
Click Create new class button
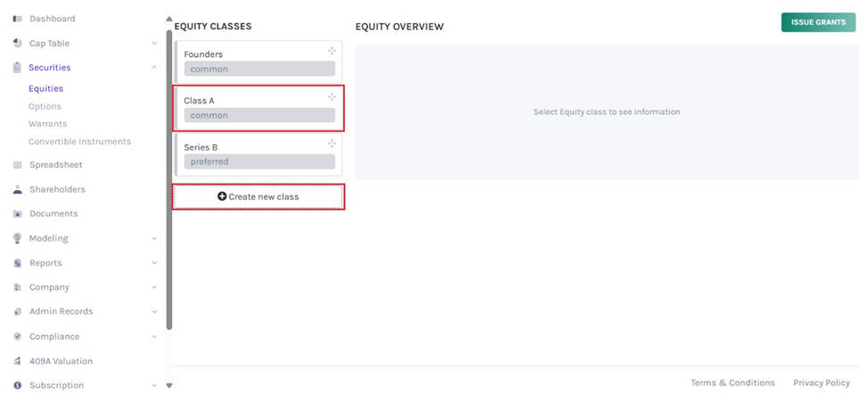click(258, 197)
